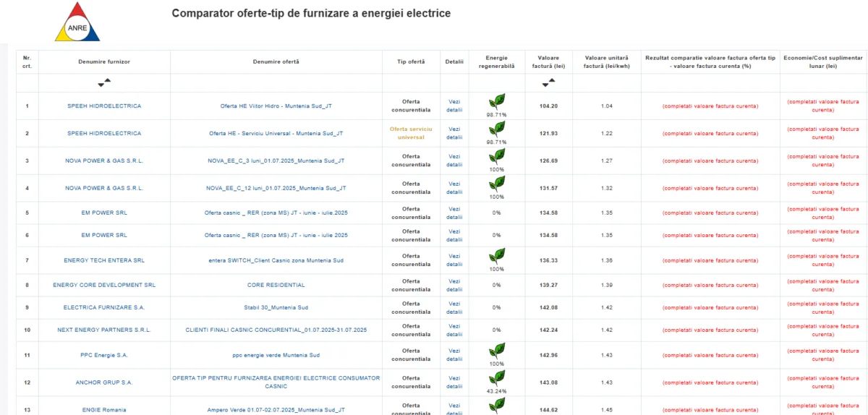This screenshot has height=415, width=868.
Task: Open ENERGY CORE DEVELOPMENT SRL supplier link
Action: [x=104, y=285]
